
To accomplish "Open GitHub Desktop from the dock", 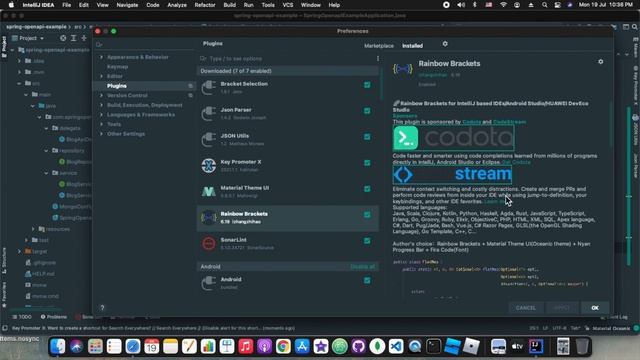I will (358, 347).
